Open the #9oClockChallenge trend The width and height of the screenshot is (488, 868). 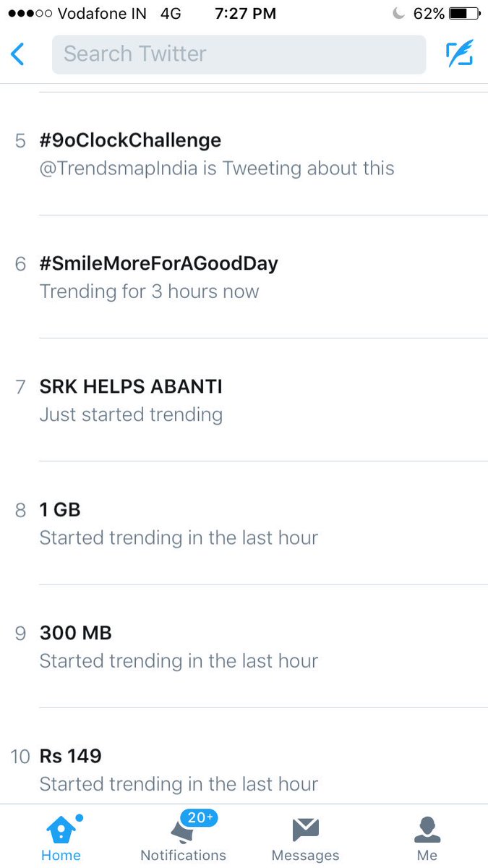click(x=244, y=154)
